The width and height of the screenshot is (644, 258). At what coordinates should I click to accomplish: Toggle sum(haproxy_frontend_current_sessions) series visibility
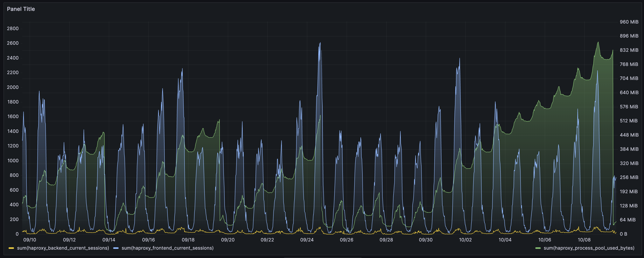point(167,248)
